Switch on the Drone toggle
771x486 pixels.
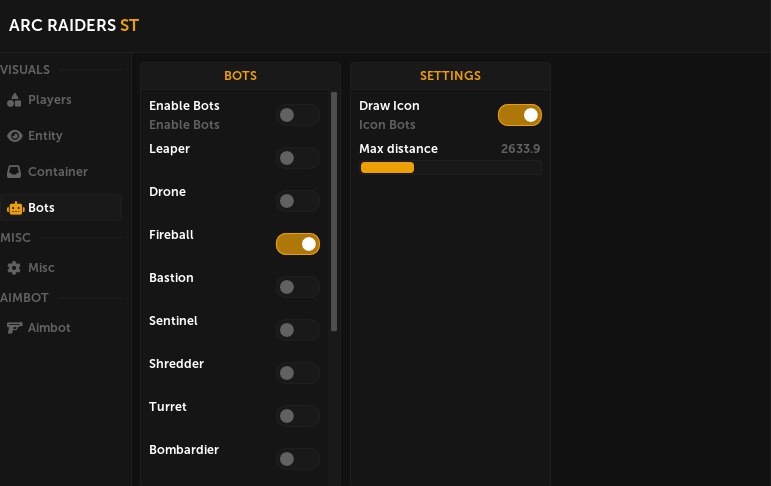298,201
